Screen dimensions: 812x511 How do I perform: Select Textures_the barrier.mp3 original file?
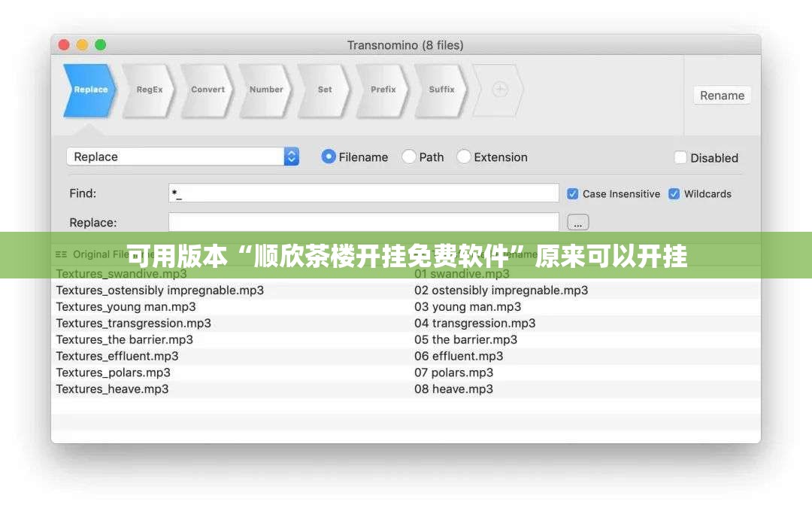coord(124,339)
